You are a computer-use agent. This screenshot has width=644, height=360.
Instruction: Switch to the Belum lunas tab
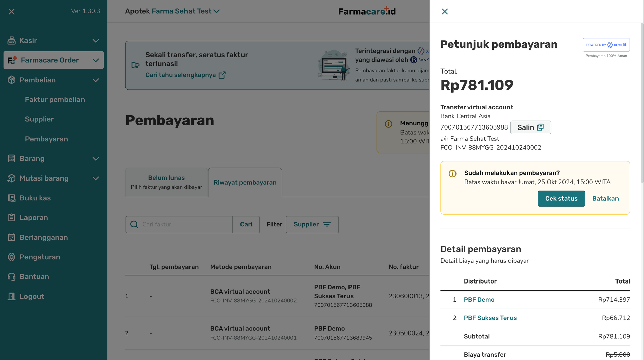click(166, 182)
